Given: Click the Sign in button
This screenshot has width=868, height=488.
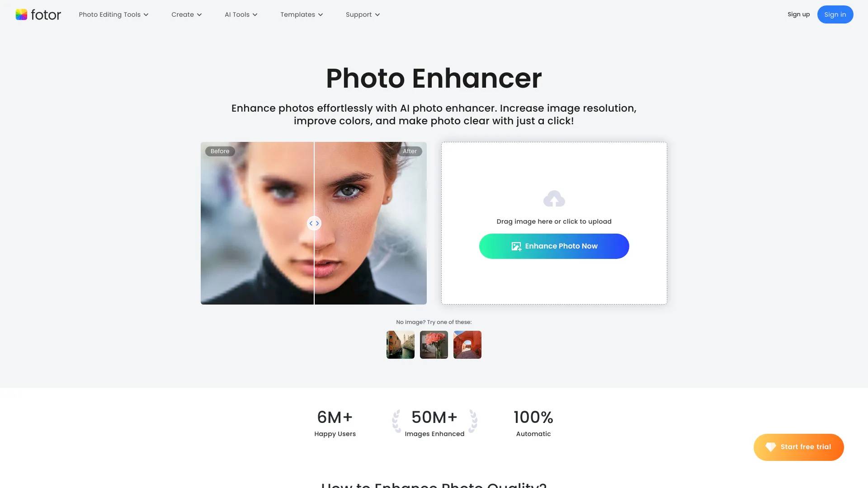Looking at the screenshot, I should pos(835,14).
